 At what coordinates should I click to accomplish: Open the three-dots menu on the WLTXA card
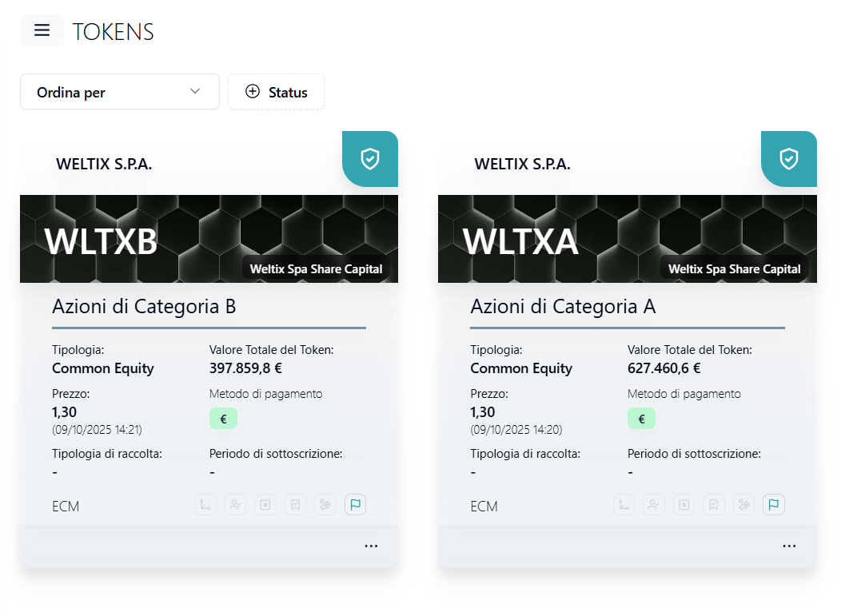tap(789, 546)
